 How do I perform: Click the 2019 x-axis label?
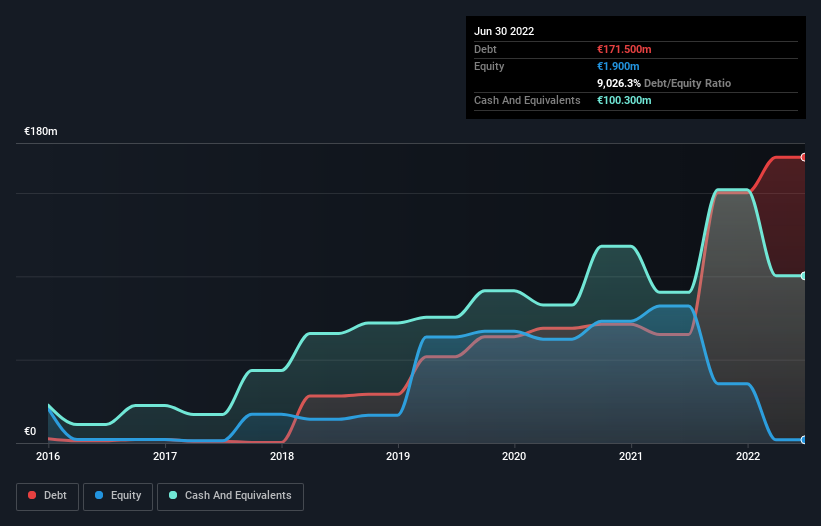pyautogui.click(x=398, y=456)
